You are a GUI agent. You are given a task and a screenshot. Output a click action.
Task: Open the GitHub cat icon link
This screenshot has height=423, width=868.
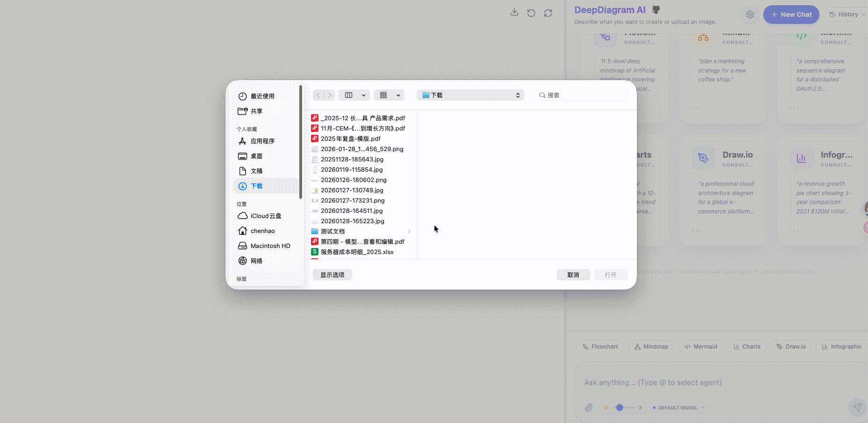point(656,10)
